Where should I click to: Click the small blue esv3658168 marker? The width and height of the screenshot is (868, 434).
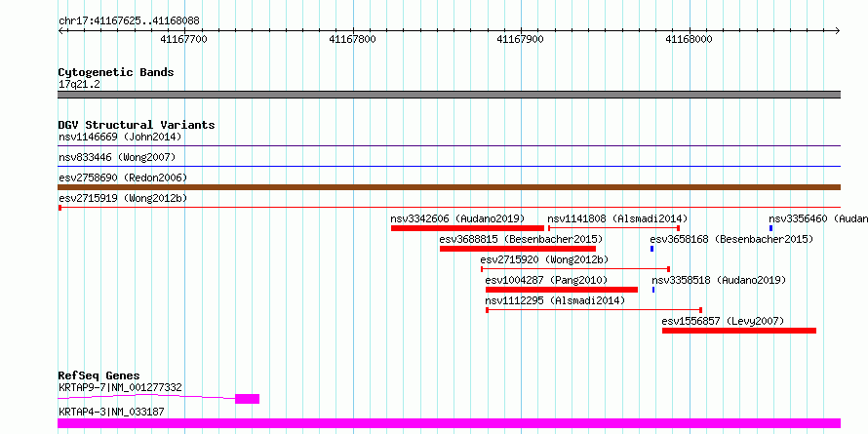tap(652, 249)
